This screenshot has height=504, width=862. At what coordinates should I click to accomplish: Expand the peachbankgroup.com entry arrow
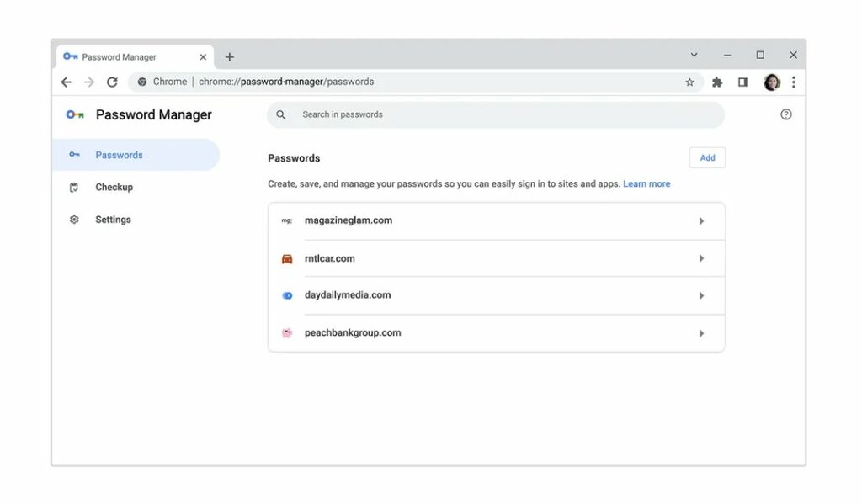[701, 333]
